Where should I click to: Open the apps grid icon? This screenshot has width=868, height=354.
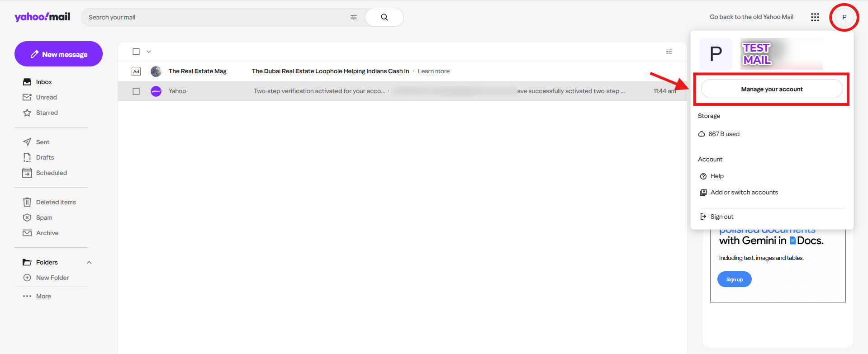click(815, 17)
